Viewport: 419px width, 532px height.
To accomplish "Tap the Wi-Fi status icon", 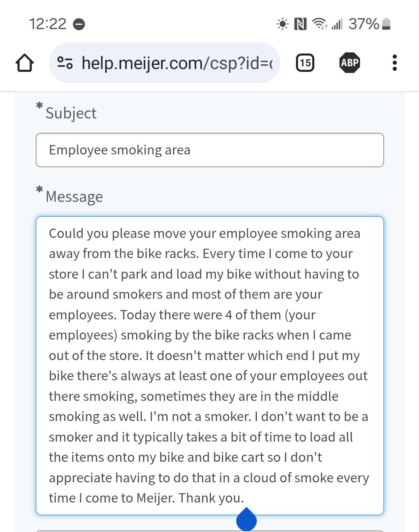I will [x=320, y=24].
